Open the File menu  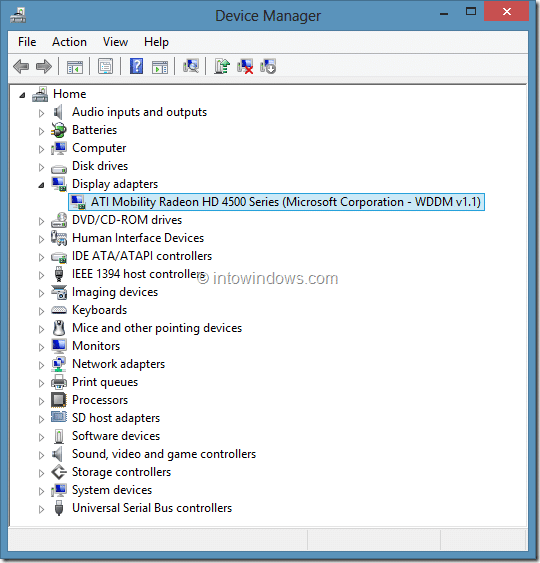pos(27,42)
